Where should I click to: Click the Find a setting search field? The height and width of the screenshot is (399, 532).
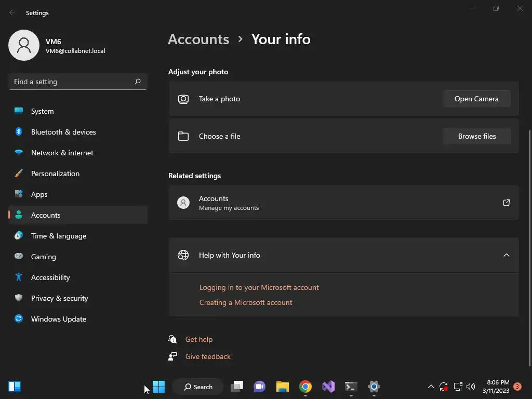click(78, 82)
